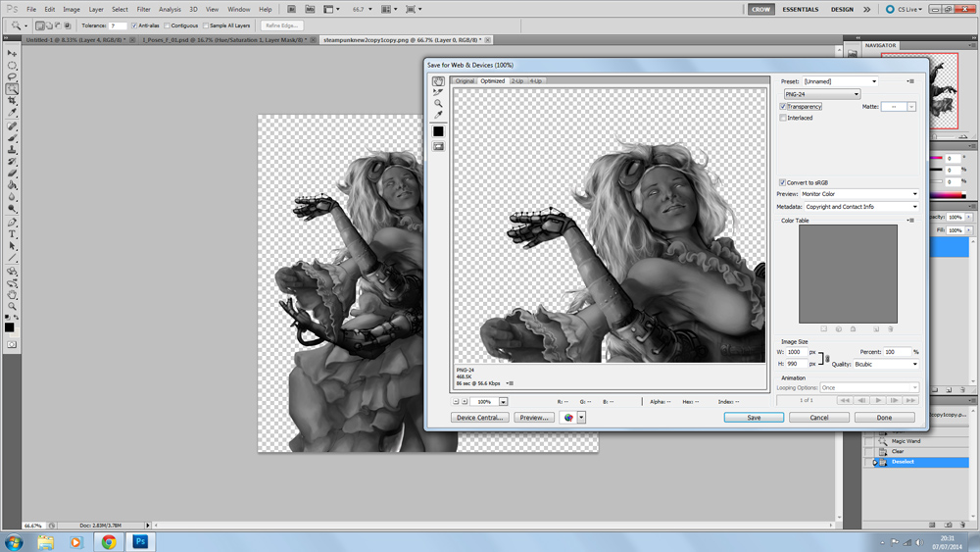Open the browser preview selection dropdown arrow
The image size is (980, 552).
point(581,418)
